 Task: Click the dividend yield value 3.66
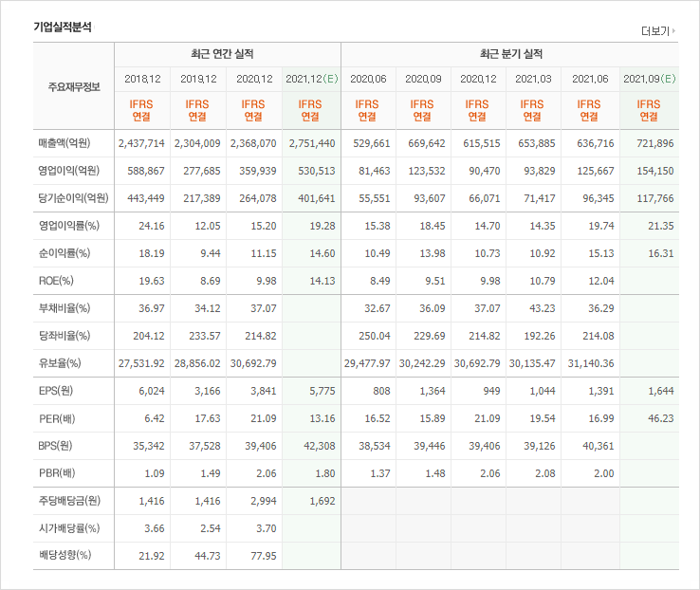tap(154, 529)
